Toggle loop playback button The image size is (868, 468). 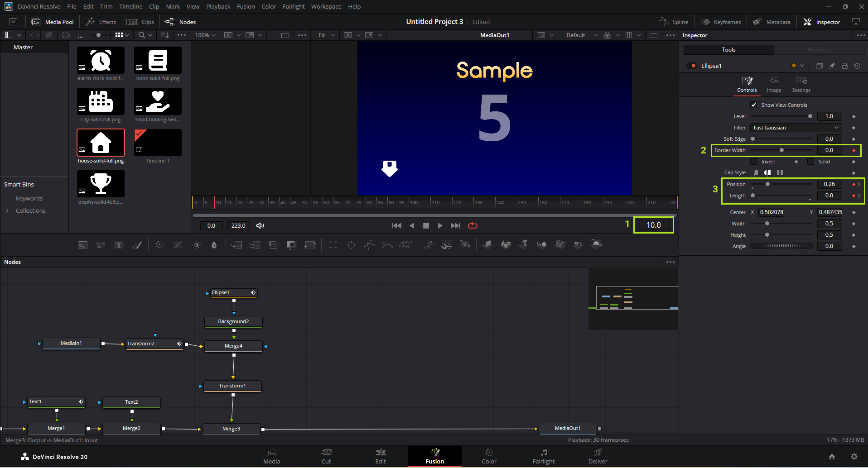click(x=473, y=225)
